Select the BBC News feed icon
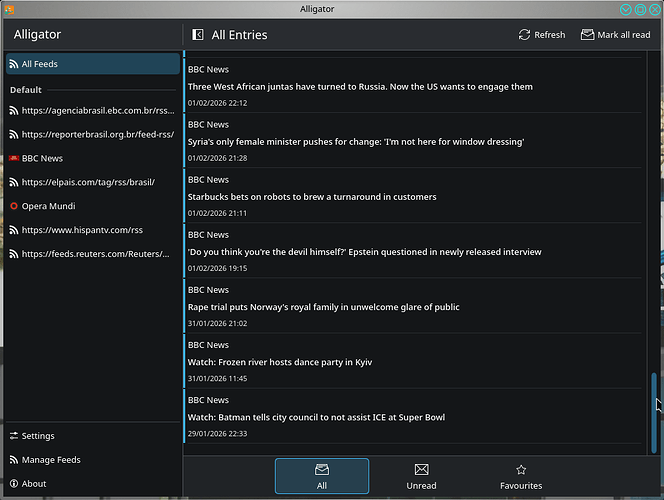The image size is (664, 500). tap(13, 158)
